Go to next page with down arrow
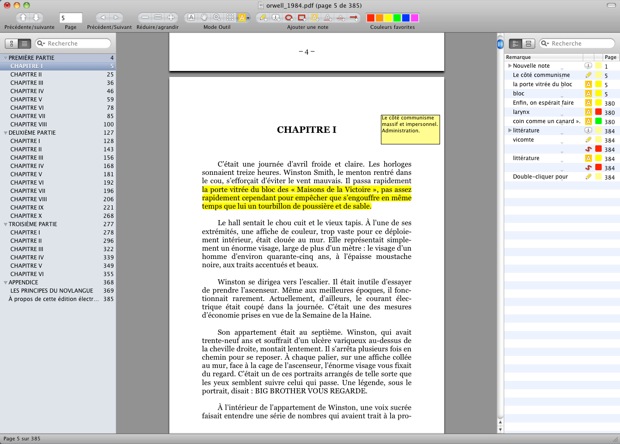 click(36, 17)
